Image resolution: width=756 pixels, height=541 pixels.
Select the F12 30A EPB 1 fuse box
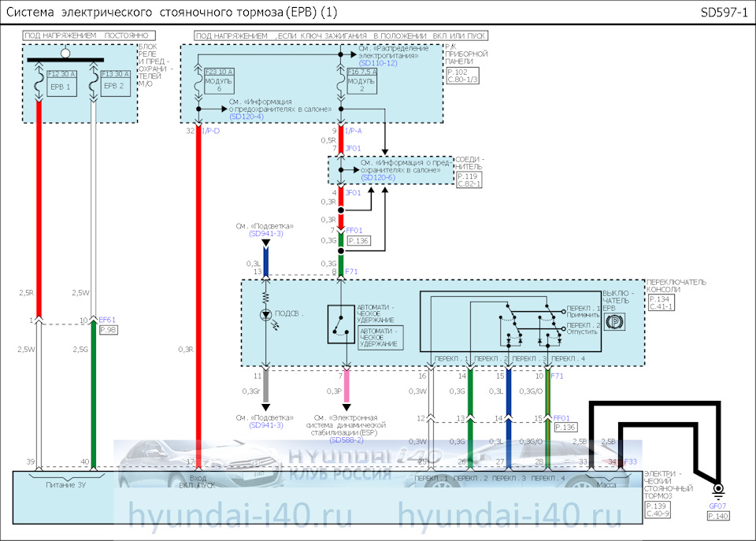coord(61,83)
